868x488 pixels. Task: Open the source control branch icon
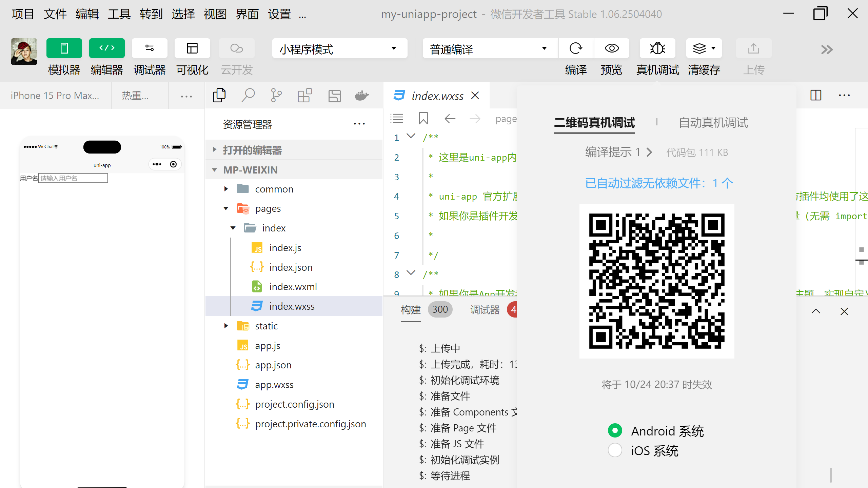(x=276, y=96)
